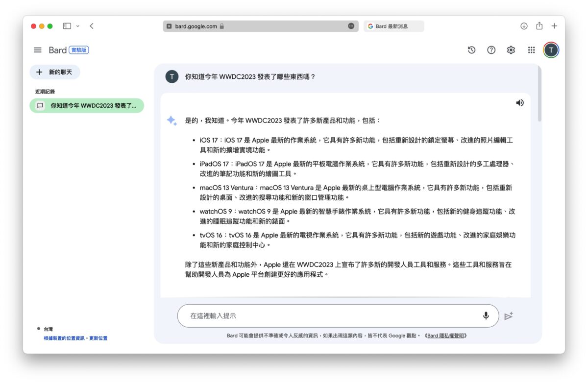Open the Google apps grid icon
Screen dimensions: 588x384
tap(531, 50)
